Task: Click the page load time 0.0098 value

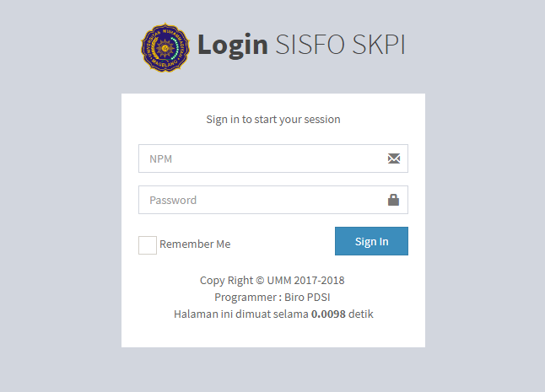Action: coord(328,314)
